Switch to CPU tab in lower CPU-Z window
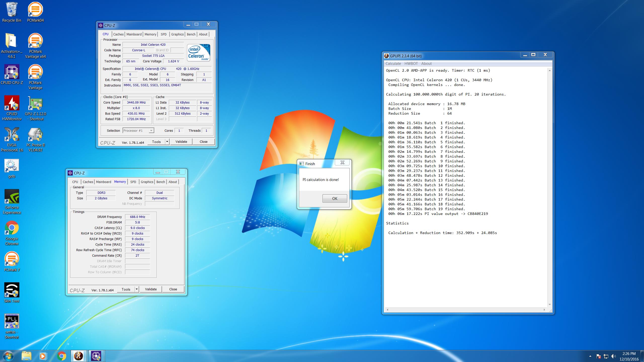The image size is (644, 362). point(75,182)
